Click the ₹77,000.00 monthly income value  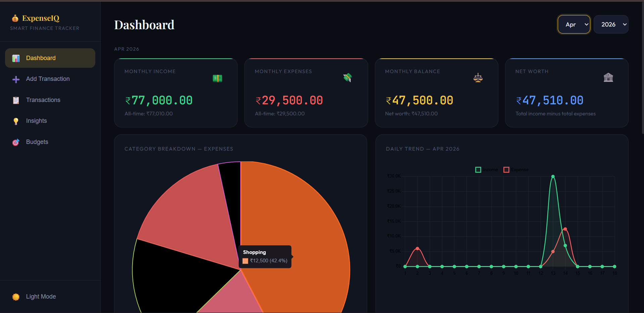click(x=159, y=100)
